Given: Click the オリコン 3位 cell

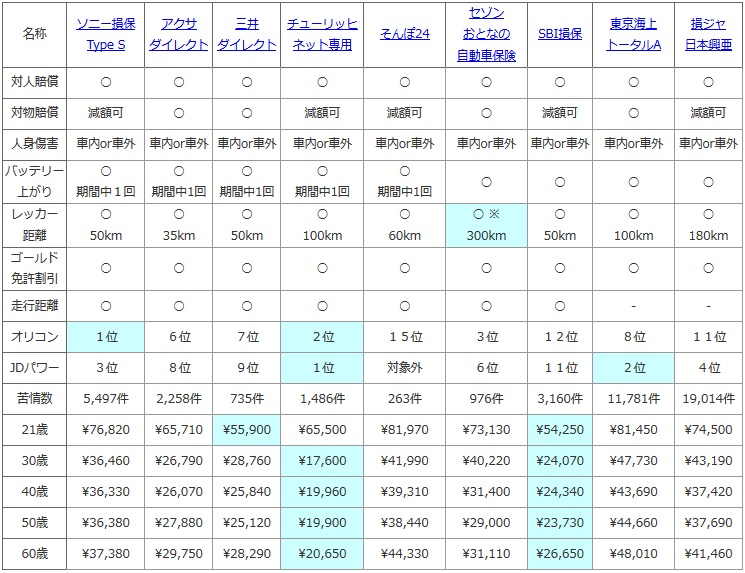Looking at the screenshot, I should pos(487,337).
